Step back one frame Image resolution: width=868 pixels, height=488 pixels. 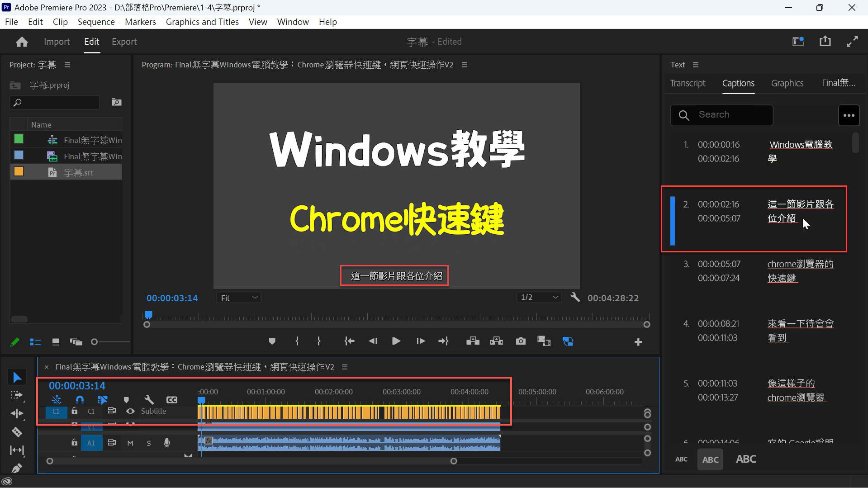[x=373, y=341]
